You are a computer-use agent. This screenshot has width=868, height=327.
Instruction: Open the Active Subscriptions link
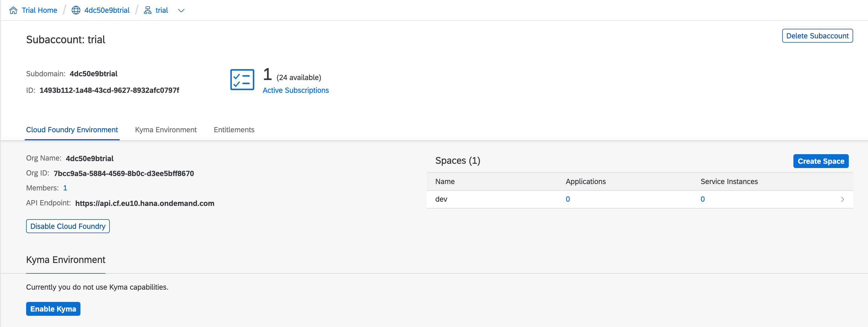tap(295, 90)
